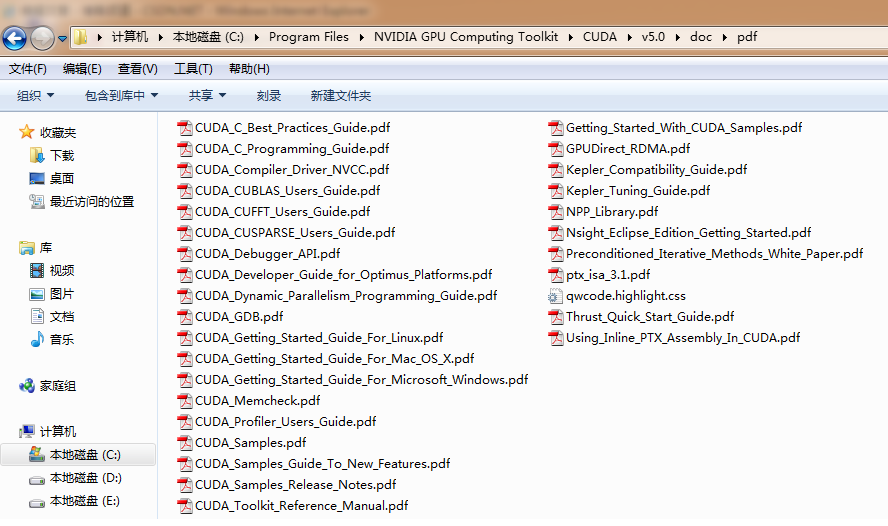Select CUDA_Samples_Release_Notes.pdf file name
This screenshot has width=888, height=526.
[x=296, y=485]
